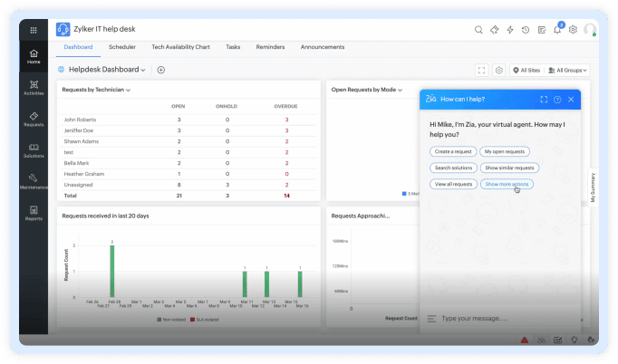Open Reports in the sidebar
618x364 pixels.
coord(34,213)
